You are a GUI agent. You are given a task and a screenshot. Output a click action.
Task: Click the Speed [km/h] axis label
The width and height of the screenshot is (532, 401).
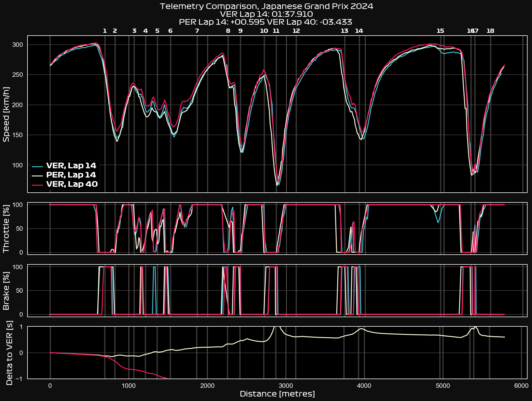6,114
